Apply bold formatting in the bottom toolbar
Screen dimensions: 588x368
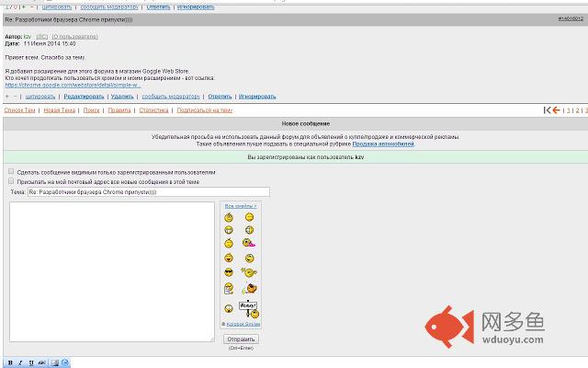tap(10, 362)
